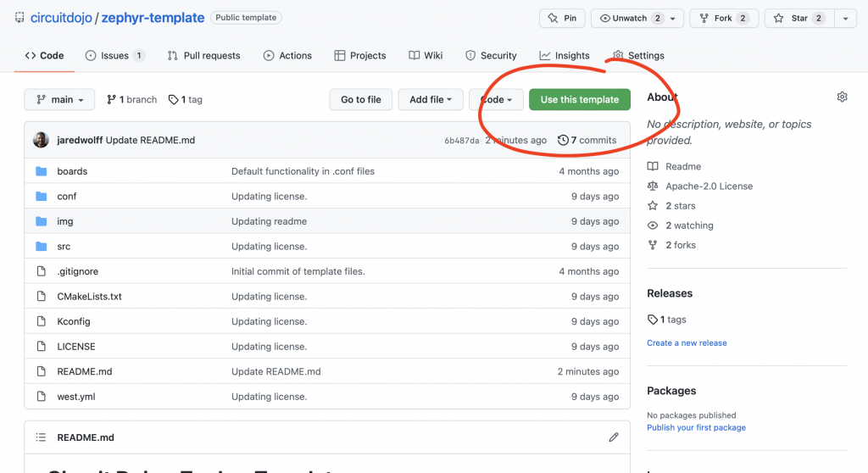Image resolution: width=868 pixels, height=473 pixels.
Task: Open README.md table of contents icon
Action: (x=41, y=437)
